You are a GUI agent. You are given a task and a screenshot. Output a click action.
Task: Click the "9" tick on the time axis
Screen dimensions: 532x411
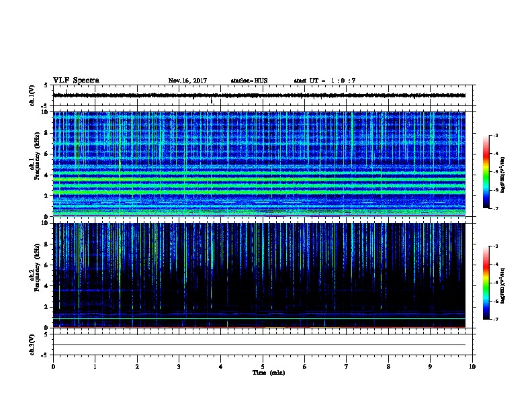click(x=430, y=367)
